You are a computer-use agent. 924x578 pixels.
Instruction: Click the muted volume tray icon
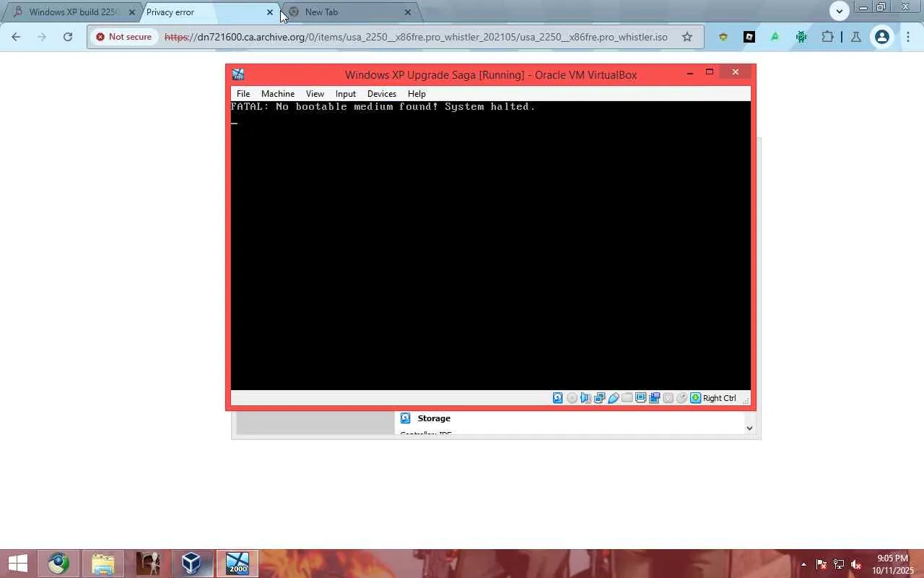pyautogui.click(x=856, y=564)
